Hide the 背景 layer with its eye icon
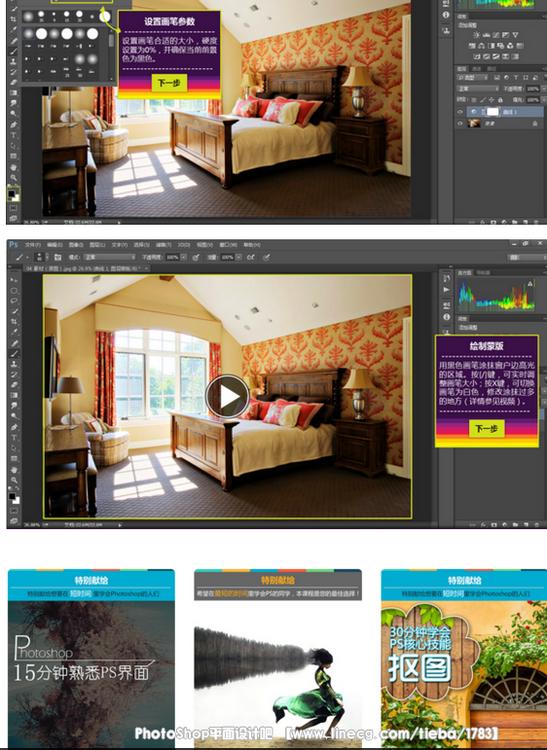The height and width of the screenshot is (750, 547). [x=460, y=123]
